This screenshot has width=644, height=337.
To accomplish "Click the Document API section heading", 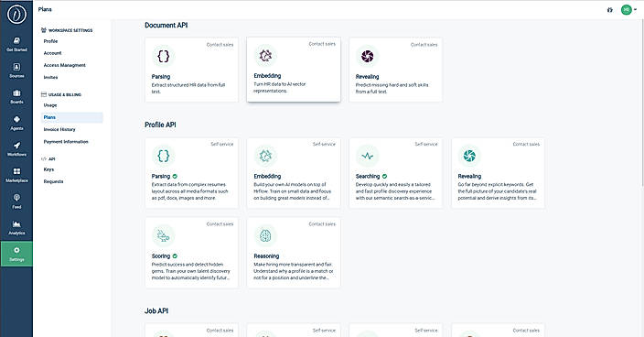I will coord(166,25).
